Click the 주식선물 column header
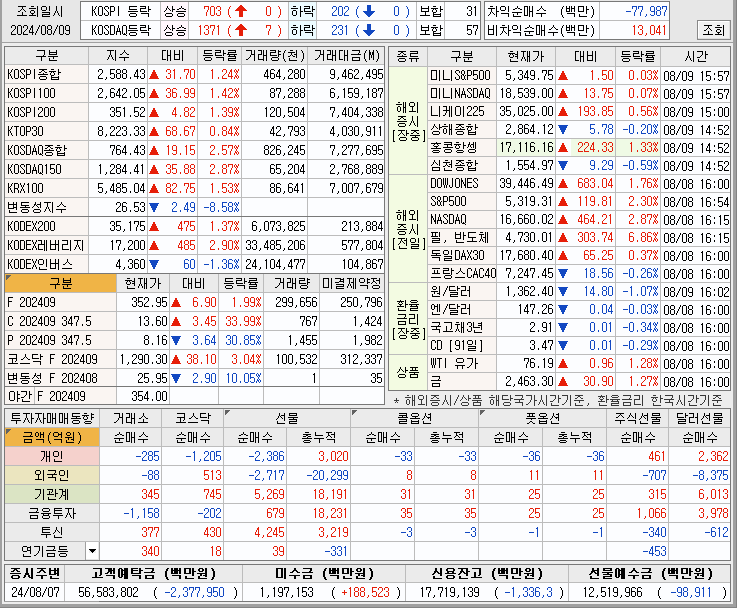This screenshot has height=608, width=737. (638, 418)
